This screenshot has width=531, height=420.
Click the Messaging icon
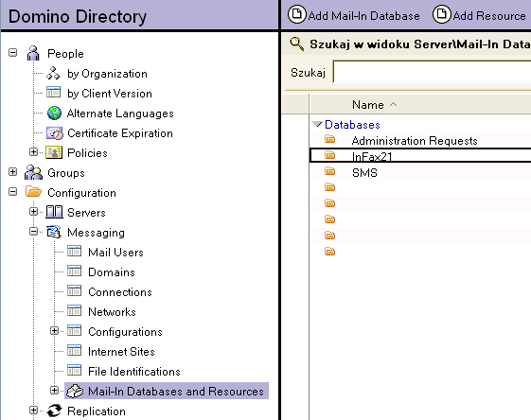tap(54, 232)
